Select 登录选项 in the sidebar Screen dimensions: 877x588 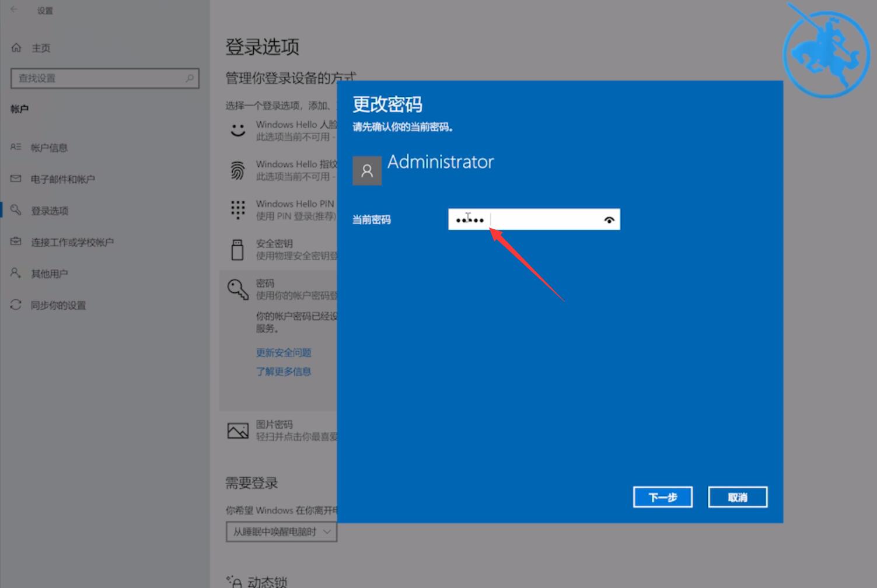coord(50,211)
